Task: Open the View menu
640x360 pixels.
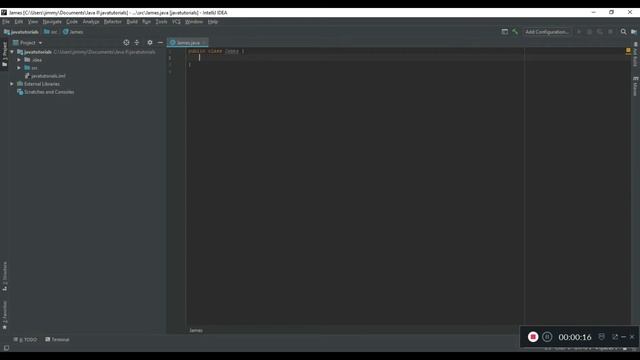Action: [x=33, y=22]
